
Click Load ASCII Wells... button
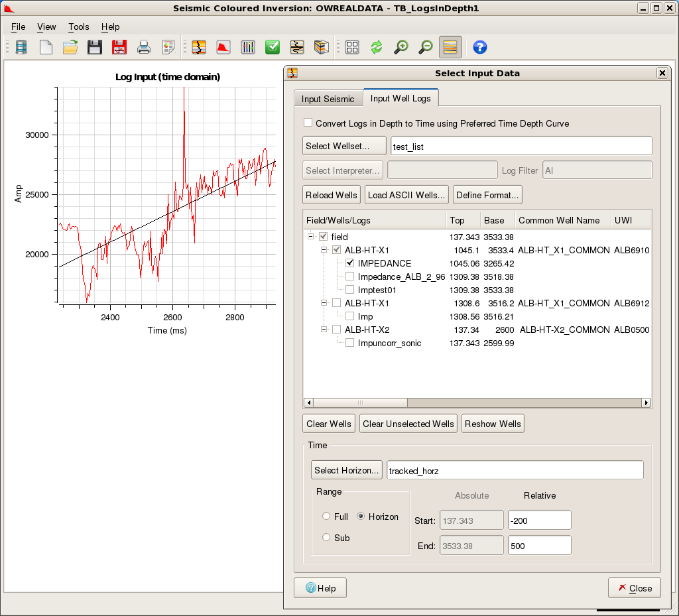pos(406,195)
